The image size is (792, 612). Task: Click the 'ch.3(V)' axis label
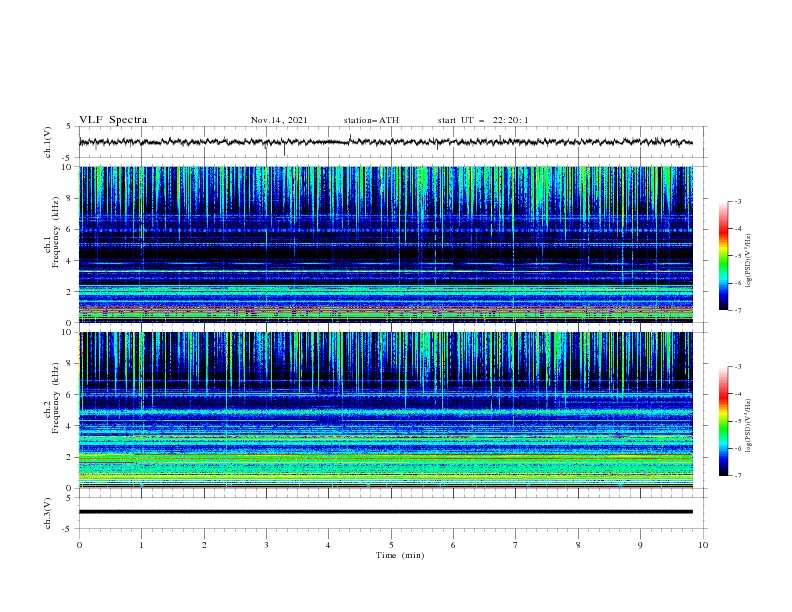coord(48,513)
